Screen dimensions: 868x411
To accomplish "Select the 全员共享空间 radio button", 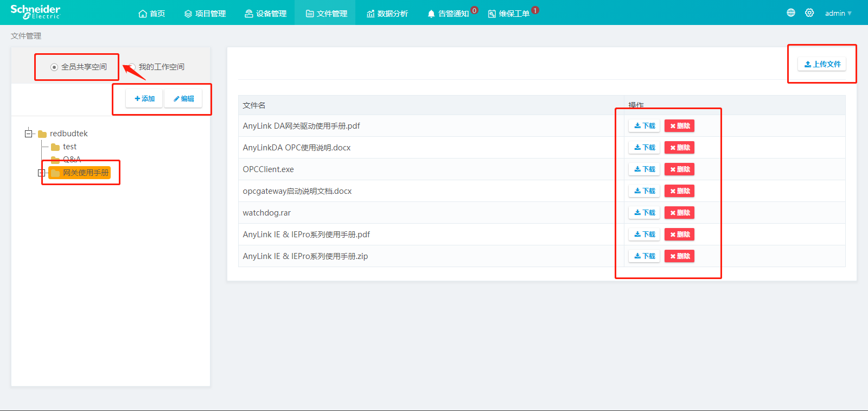I will [x=54, y=67].
